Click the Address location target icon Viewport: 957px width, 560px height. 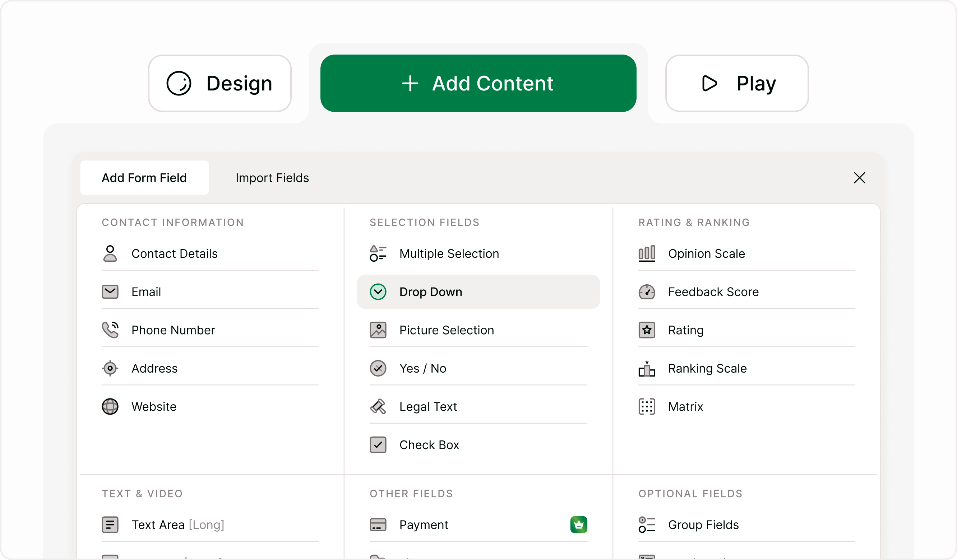tap(110, 368)
